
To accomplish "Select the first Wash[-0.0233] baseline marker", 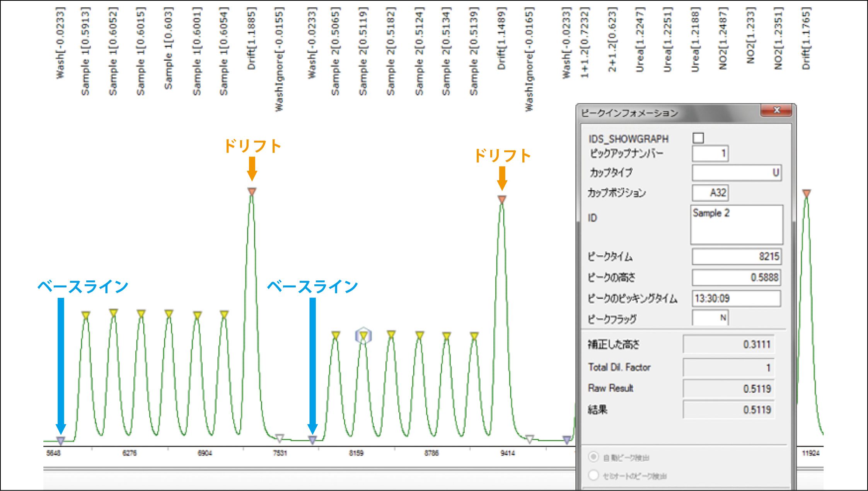I will (61, 440).
